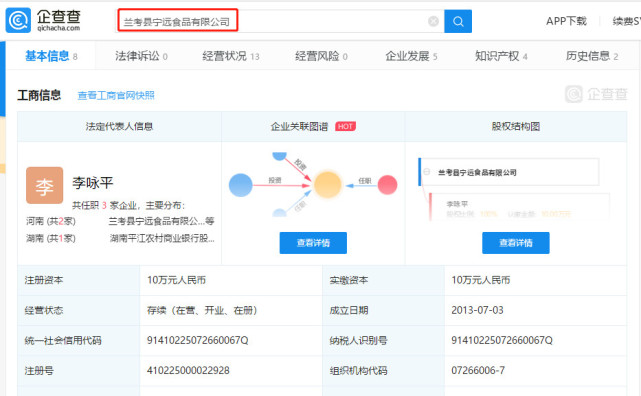The height and width of the screenshot is (396, 641).
Task: Click the founding date 2013-07-03
Action: 477,311
